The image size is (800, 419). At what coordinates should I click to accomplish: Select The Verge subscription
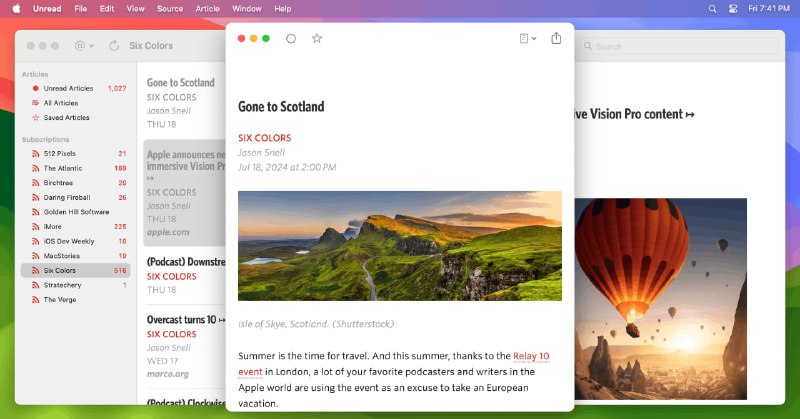[x=60, y=299]
